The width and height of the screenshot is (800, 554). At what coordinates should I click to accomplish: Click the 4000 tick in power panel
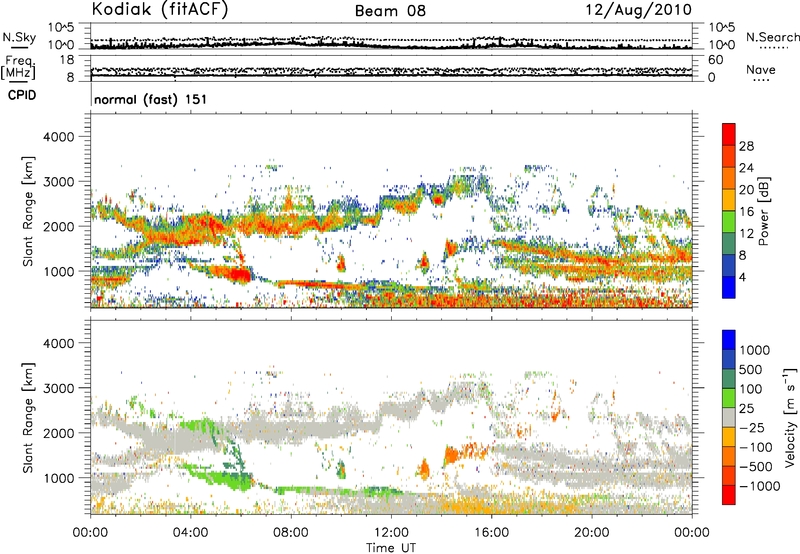(59, 137)
